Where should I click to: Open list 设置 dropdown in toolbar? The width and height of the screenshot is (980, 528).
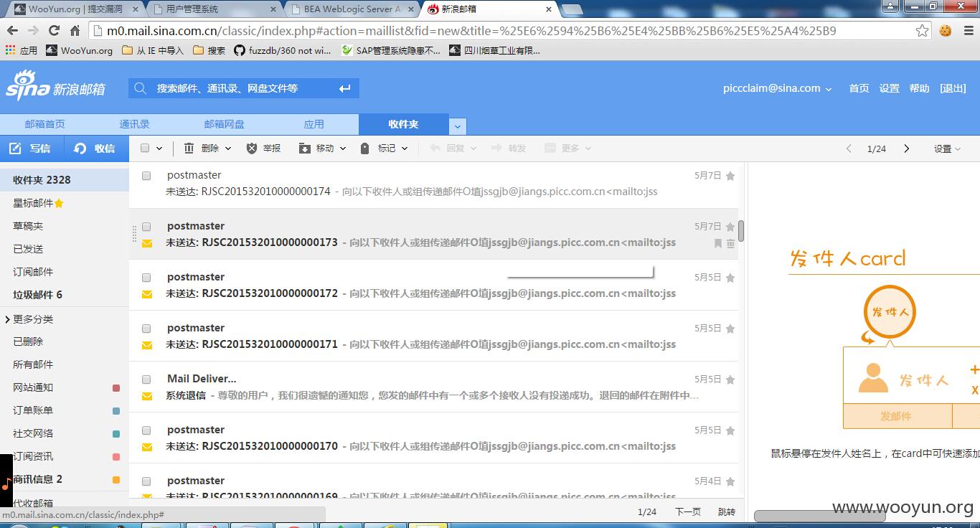[947, 148]
